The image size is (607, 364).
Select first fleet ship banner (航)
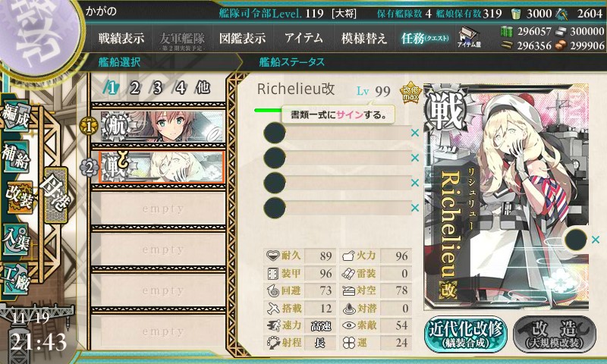point(162,126)
